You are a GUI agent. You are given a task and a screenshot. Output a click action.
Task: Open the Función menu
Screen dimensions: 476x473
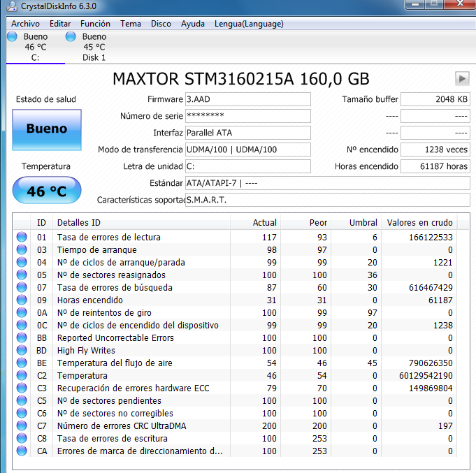(x=95, y=24)
